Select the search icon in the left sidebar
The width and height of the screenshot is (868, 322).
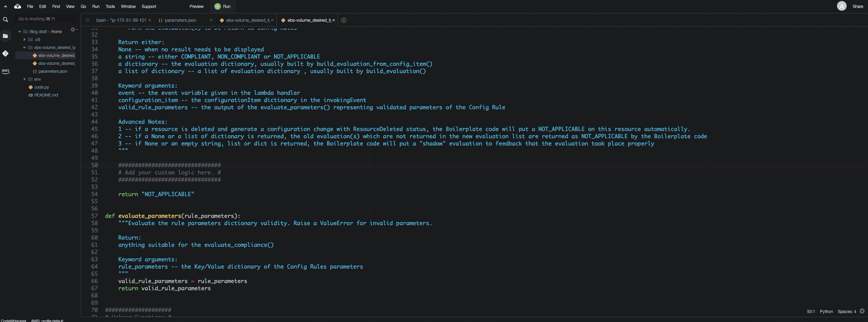click(6, 20)
